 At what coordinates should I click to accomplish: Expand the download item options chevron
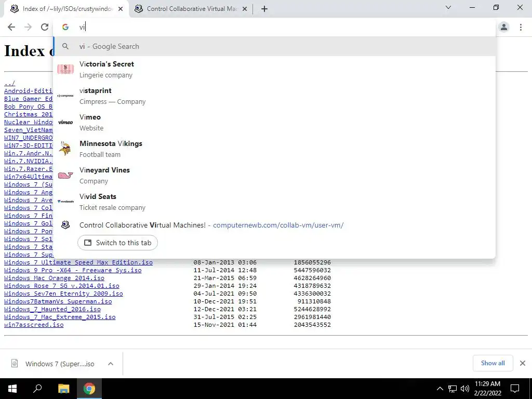tap(110, 364)
